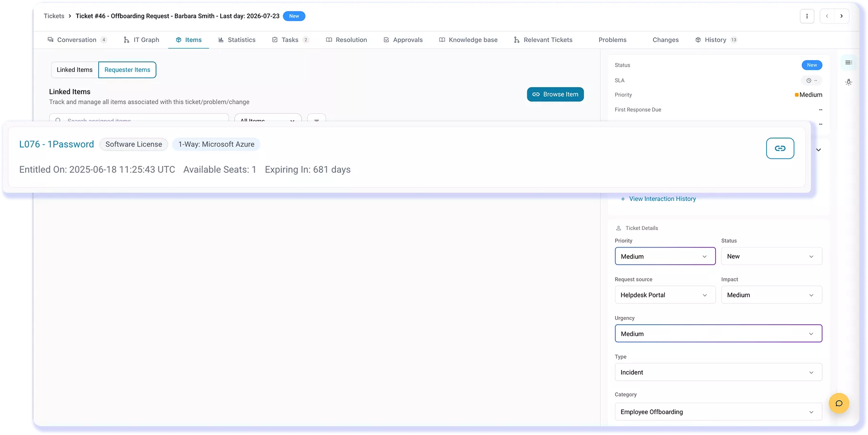Click the First Response Due label

[638, 110]
